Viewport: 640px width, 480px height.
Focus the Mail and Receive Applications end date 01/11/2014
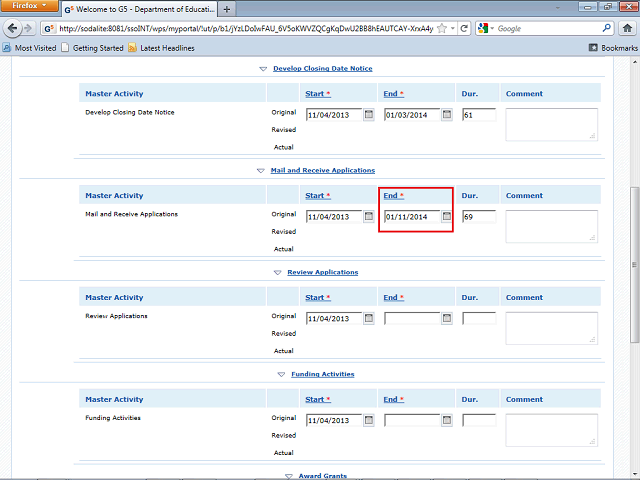click(412, 216)
